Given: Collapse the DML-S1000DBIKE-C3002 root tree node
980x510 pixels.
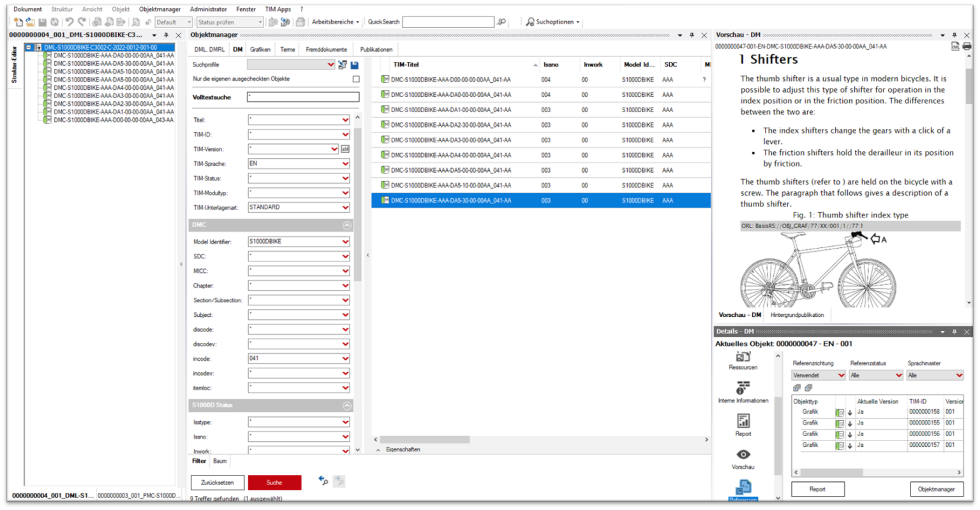Looking at the screenshot, I should [29, 47].
